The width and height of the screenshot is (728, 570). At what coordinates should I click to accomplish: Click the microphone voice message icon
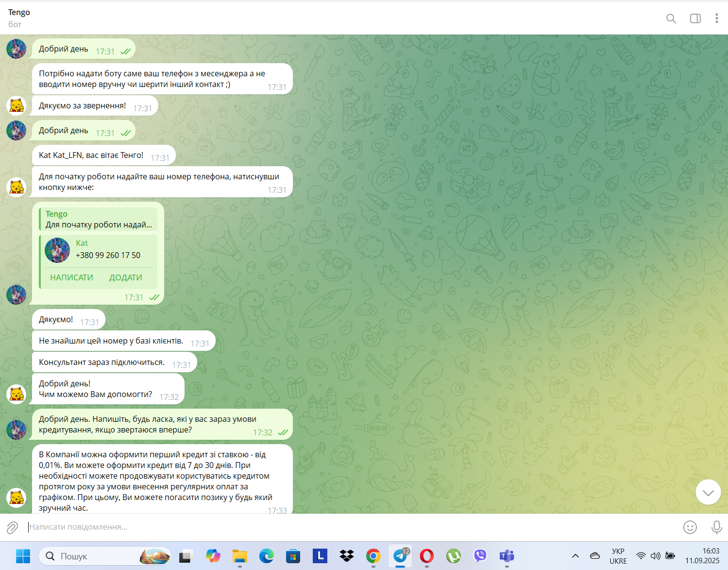(716, 527)
